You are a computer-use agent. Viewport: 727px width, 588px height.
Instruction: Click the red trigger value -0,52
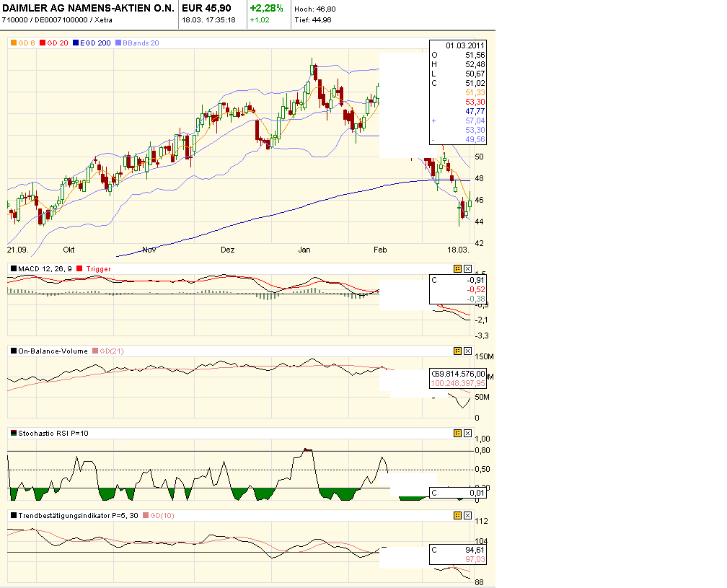pos(476,289)
